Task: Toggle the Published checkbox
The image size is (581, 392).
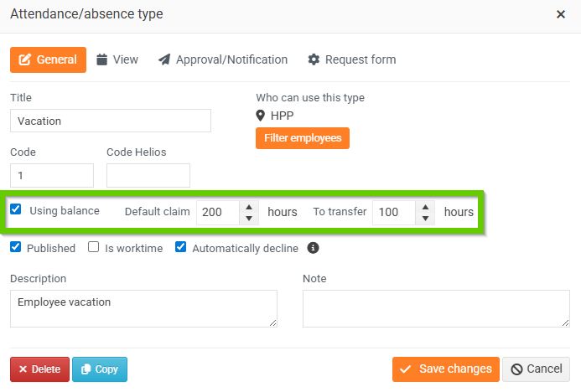Action: (x=16, y=248)
